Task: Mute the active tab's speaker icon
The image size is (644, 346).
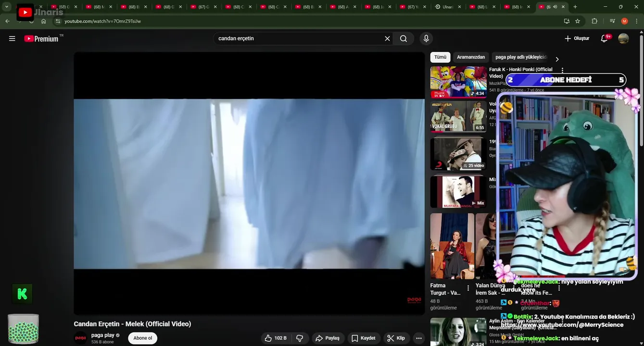Action: click(556, 7)
